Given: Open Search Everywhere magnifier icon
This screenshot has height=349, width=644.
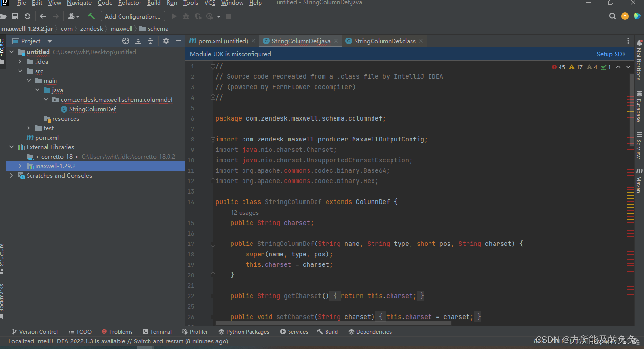Looking at the screenshot, I should tap(613, 16).
